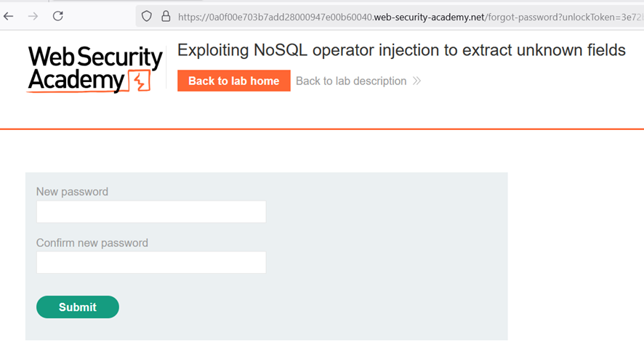
Task: Go back using the browser back arrow
Action: 9,17
